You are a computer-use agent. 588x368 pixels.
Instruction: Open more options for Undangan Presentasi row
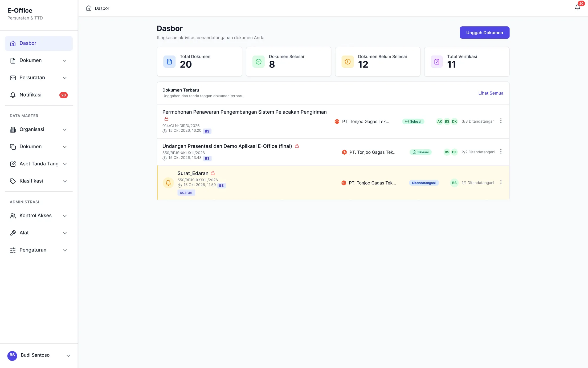[501, 151]
